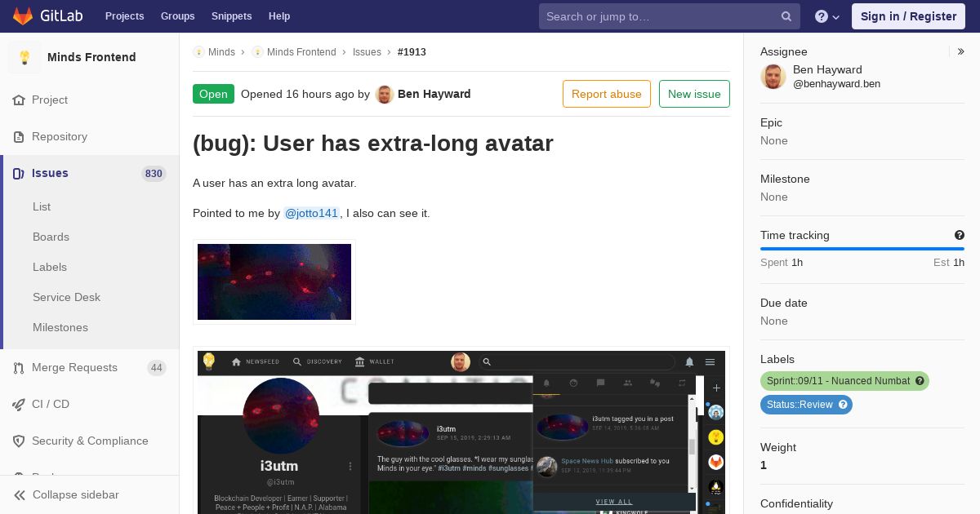Open the large profile screenshot attachment
The image size is (980, 514).
point(461,431)
